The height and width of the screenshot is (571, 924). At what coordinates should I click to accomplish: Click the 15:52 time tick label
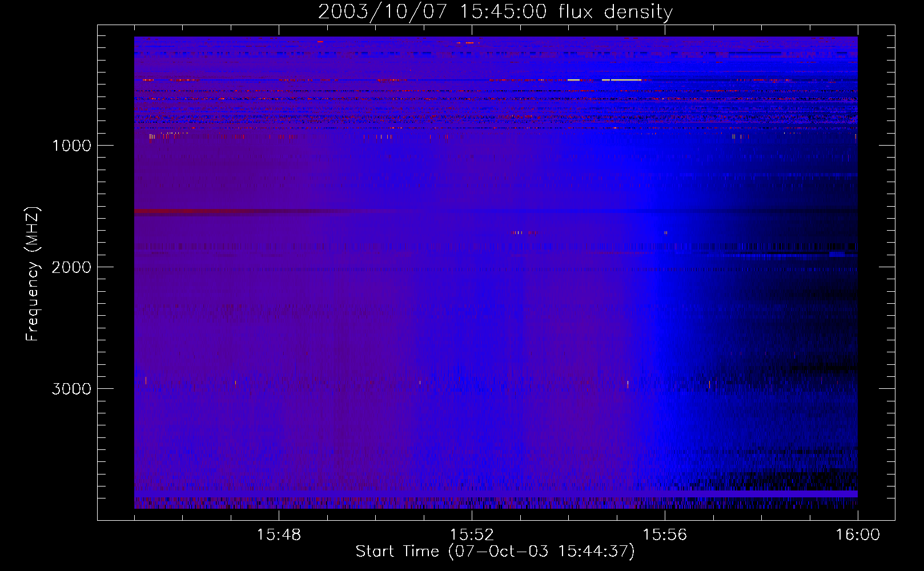(x=472, y=535)
